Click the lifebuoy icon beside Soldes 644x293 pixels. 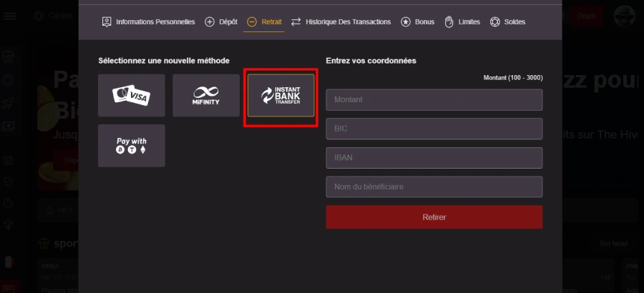495,21
